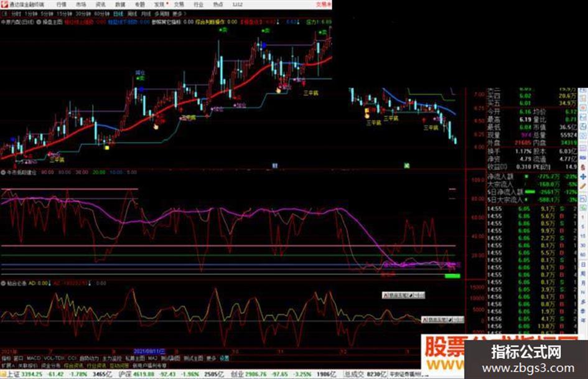Select the 日线 daily chart tab
The height and width of the screenshot is (379, 588).
(x=118, y=14)
